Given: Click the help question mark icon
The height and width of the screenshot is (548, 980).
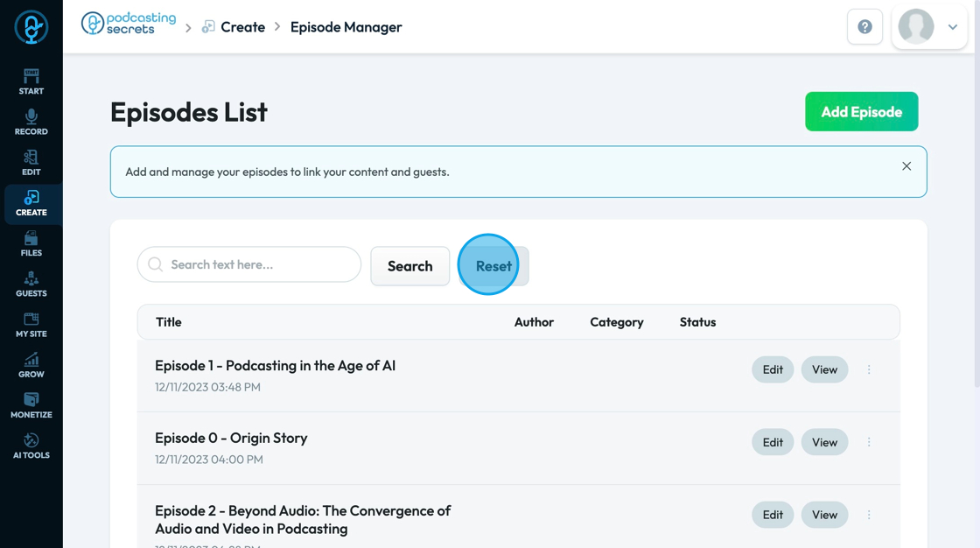Looking at the screenshot, I should click(x=864, y=27).
